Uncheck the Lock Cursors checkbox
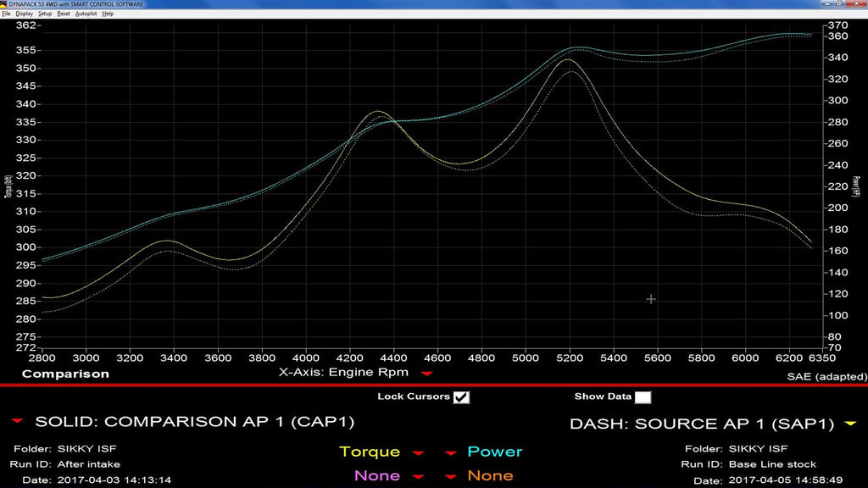 (x=461, y=396)
